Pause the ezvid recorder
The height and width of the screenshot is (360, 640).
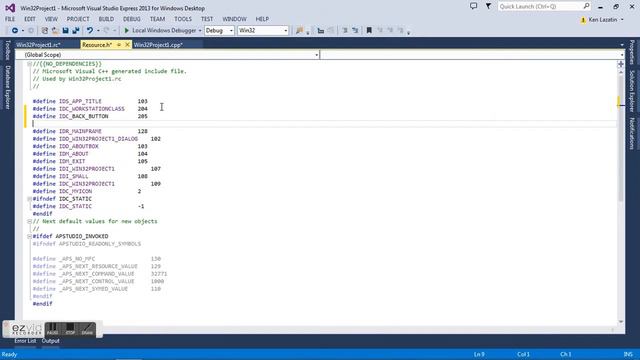(52, 329)
